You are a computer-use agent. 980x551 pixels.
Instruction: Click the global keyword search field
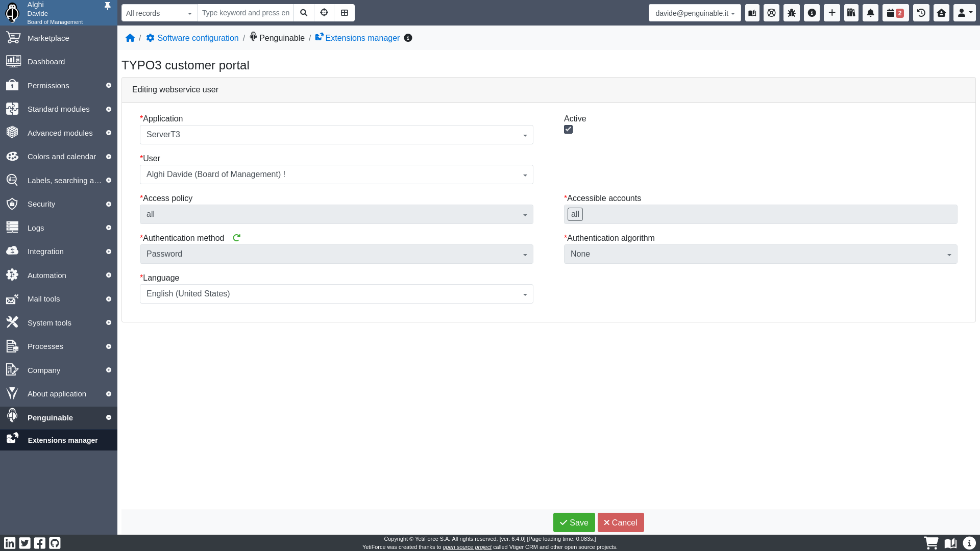[246, 13]
